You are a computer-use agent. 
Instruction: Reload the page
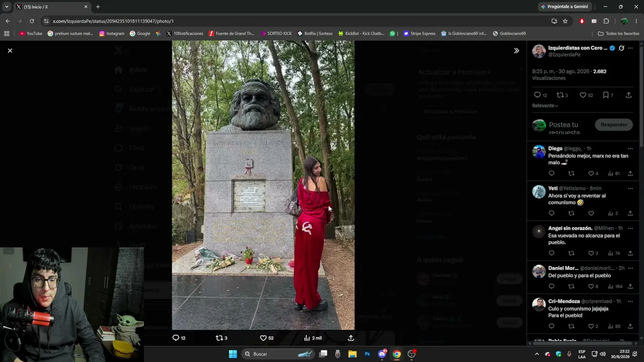coord(32,21)
